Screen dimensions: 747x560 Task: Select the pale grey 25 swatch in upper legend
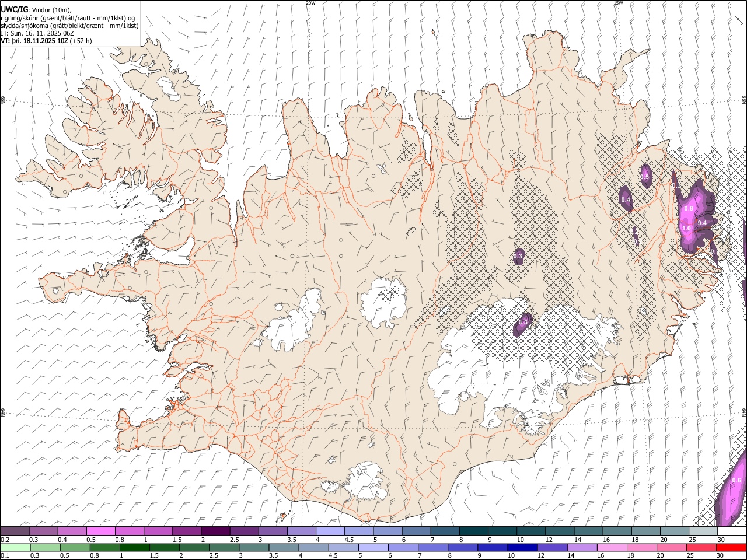tap(703, 531)
